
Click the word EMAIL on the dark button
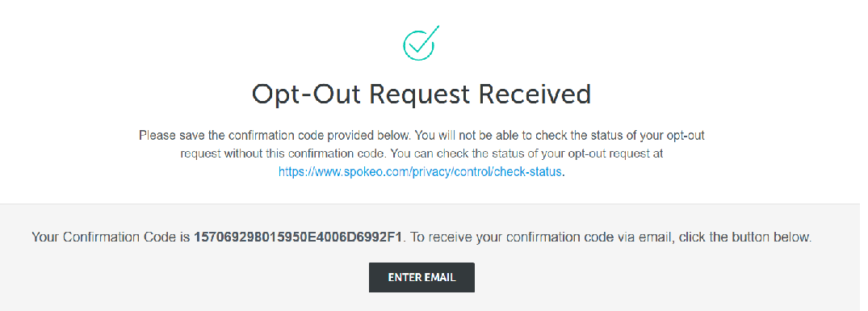point(439,277)
